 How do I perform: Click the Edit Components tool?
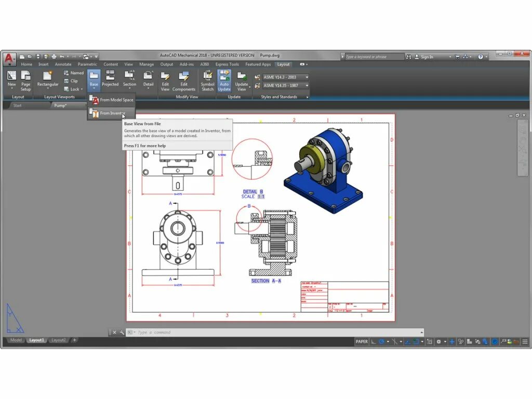click(183, 82)
